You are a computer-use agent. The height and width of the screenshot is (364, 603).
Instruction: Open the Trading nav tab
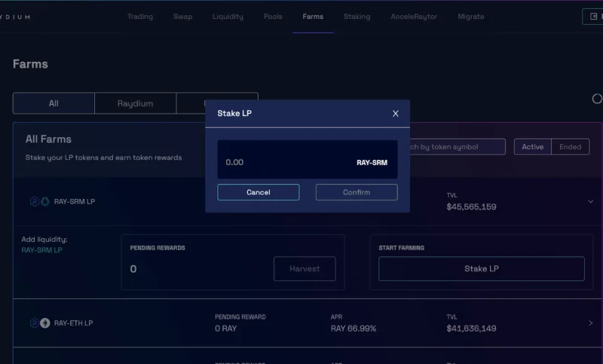(140, 17)
